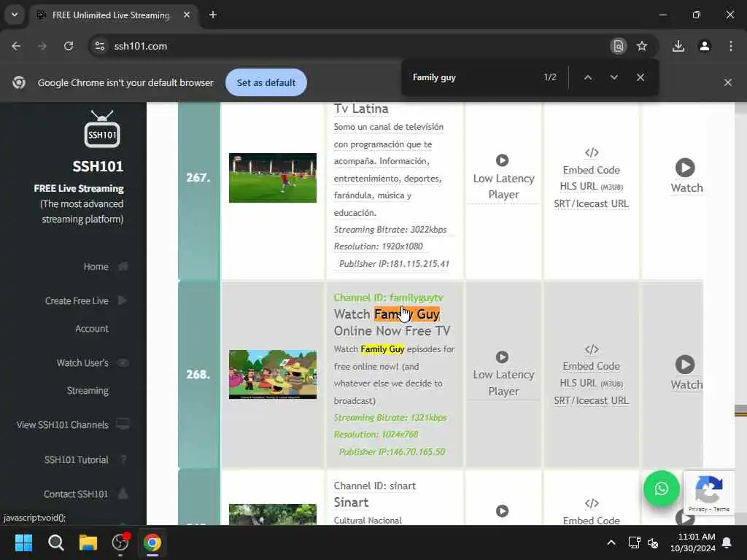Click row number 268.

click(x=198, y=374)
